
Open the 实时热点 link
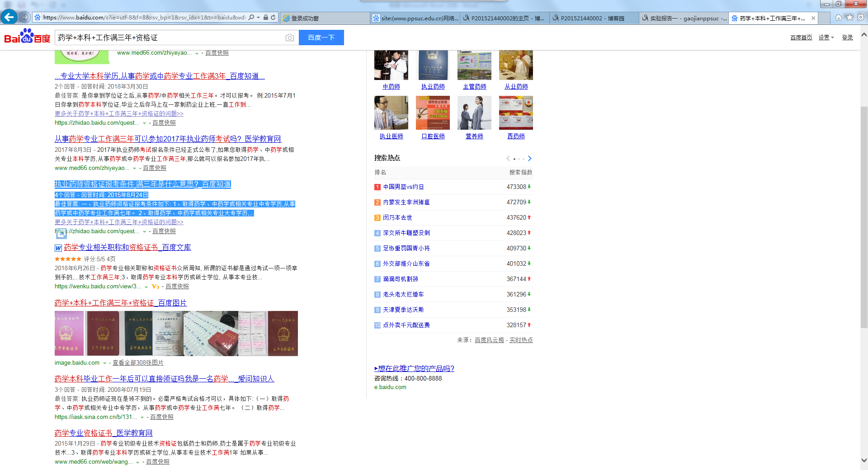coord(521,340)
